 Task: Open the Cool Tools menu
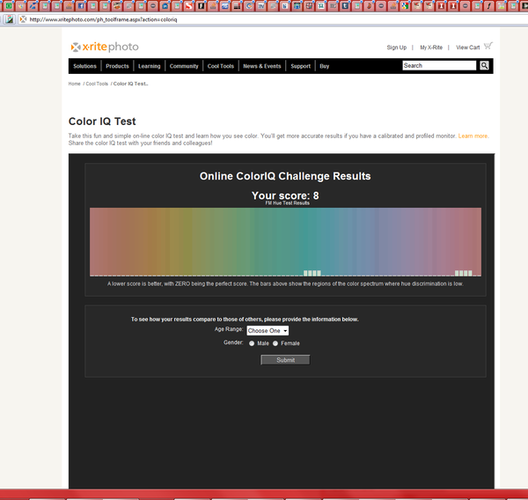click(x=221, y=66)
